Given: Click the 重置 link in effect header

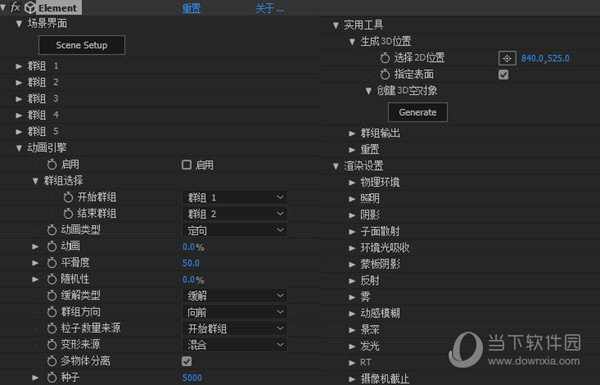Looking at the screenshot, I should coord(191,8).
